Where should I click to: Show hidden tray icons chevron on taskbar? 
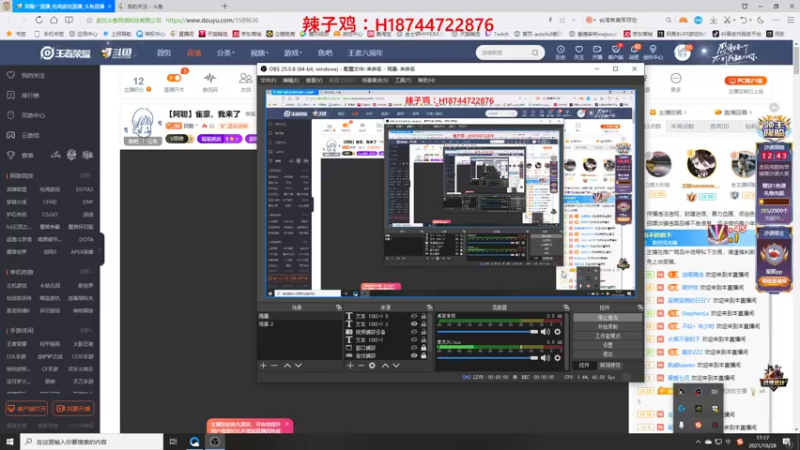(697, 442)
